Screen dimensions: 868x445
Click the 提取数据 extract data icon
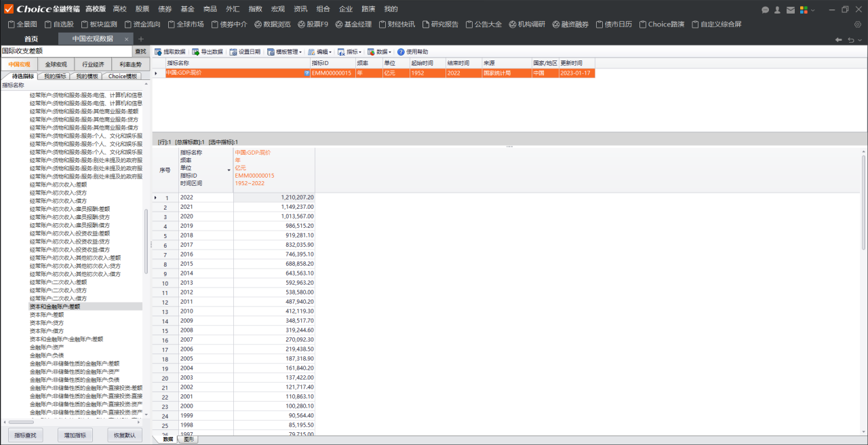click(x=159, y=52)
